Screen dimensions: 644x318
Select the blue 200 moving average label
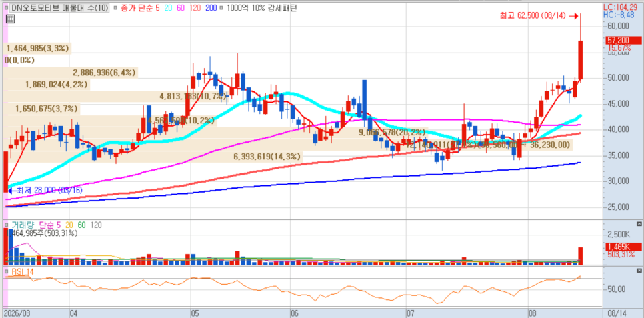(210, 8)
